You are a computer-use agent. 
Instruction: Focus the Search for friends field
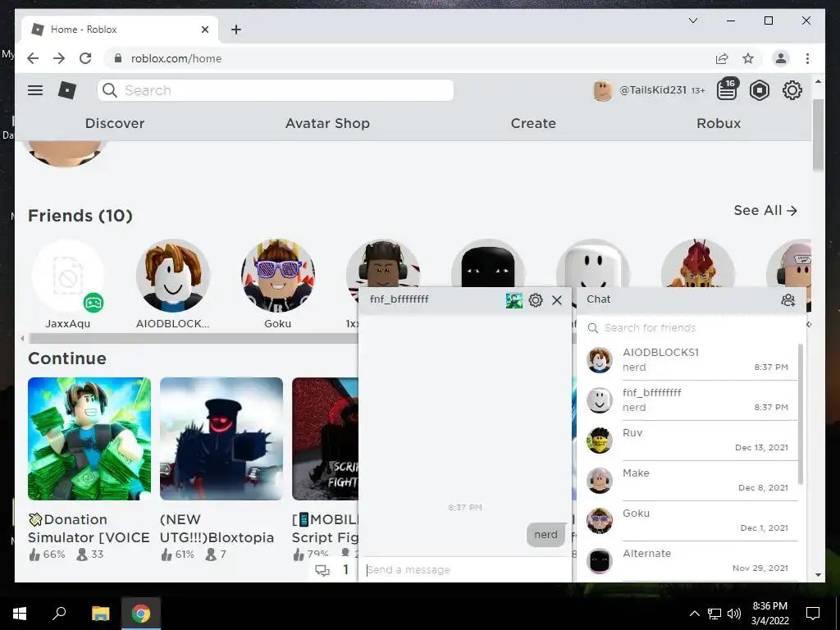coord(690,328)
